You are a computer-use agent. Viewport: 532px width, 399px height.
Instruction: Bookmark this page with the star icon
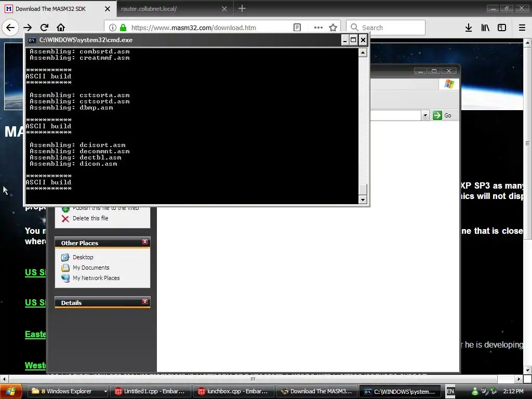pyautogui.click(x=333, y=28)
